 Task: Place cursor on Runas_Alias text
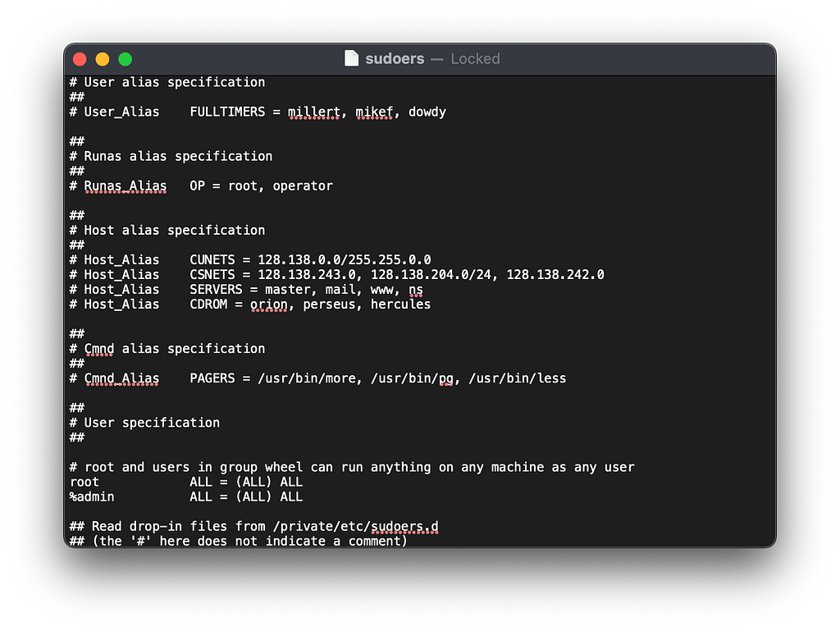pos(126,185)
